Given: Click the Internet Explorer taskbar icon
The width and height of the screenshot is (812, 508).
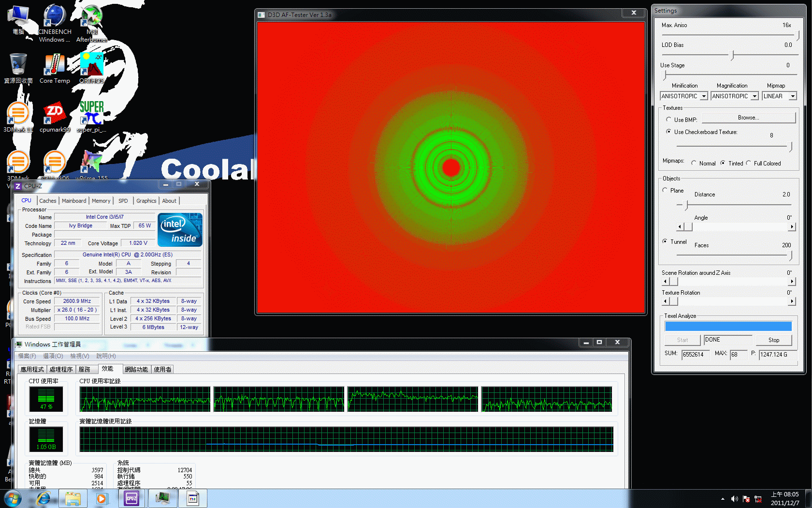Looking at the screenshot, I should pos(43,498).
